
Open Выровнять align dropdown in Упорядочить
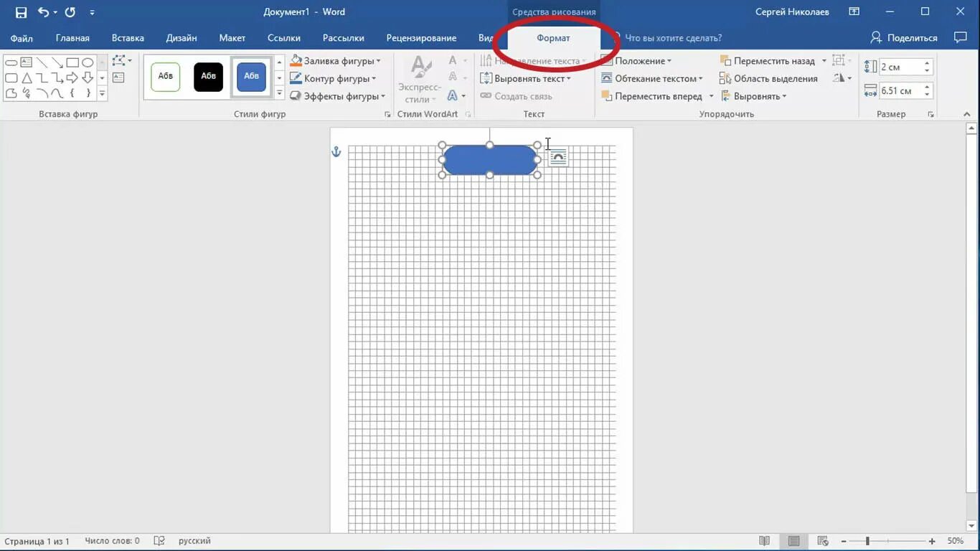[753, 96]
